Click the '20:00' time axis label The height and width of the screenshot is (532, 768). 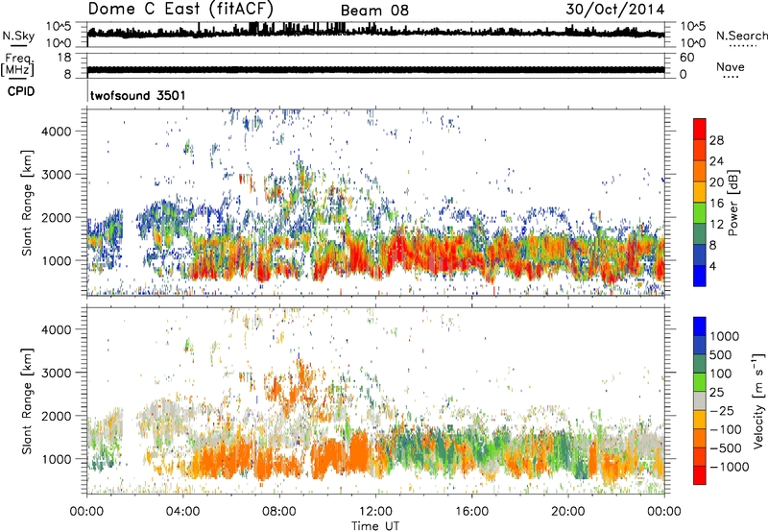[x=567, y=512]
